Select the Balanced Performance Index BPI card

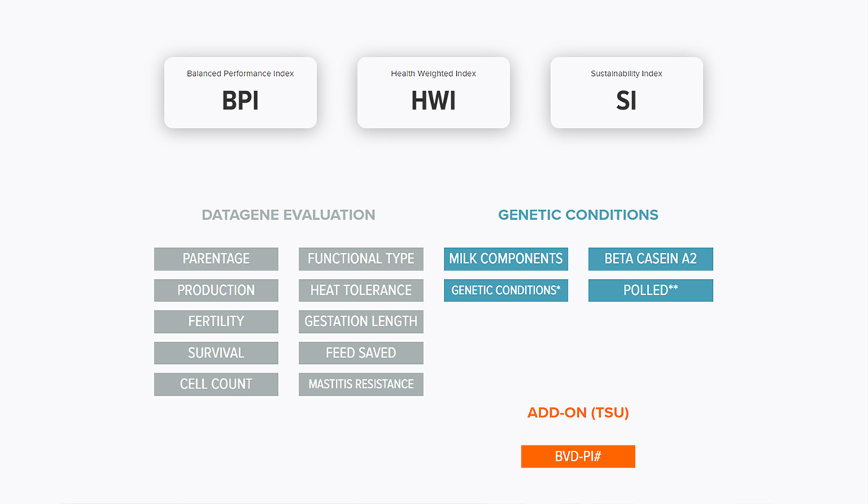pyautogui.click(x=240, y=93)
